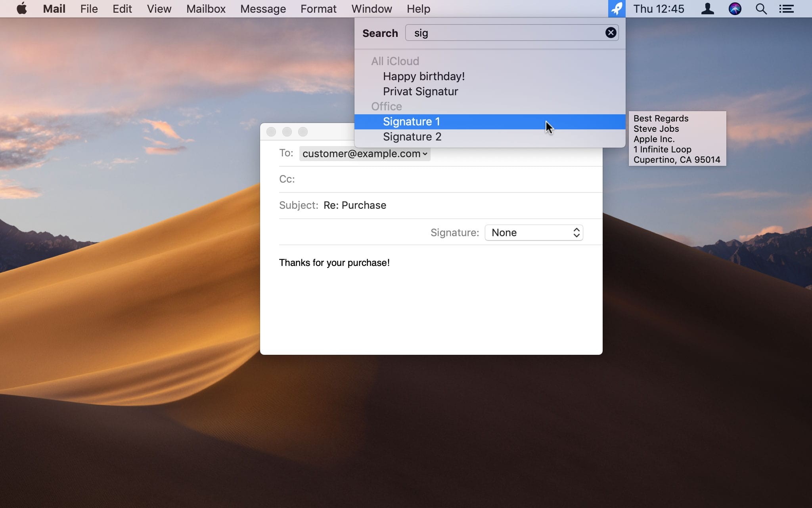Open the Rocket Typist menu bar icon
Viewport: 812px width, 508px height.
click(617, 8)
